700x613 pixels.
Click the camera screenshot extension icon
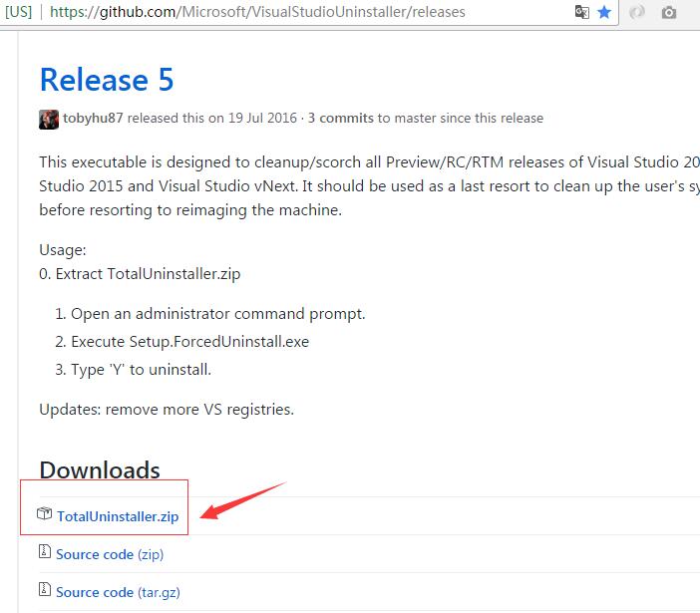668,12
